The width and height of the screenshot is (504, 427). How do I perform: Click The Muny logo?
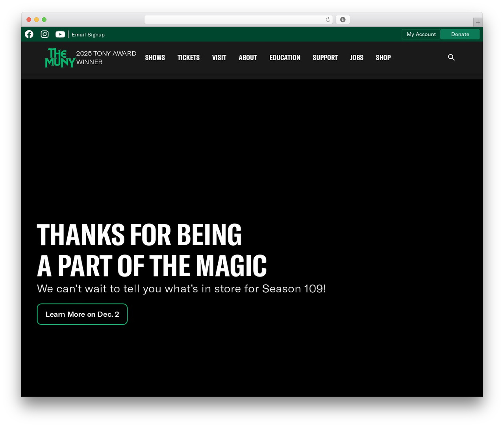(x=60, y=58)
